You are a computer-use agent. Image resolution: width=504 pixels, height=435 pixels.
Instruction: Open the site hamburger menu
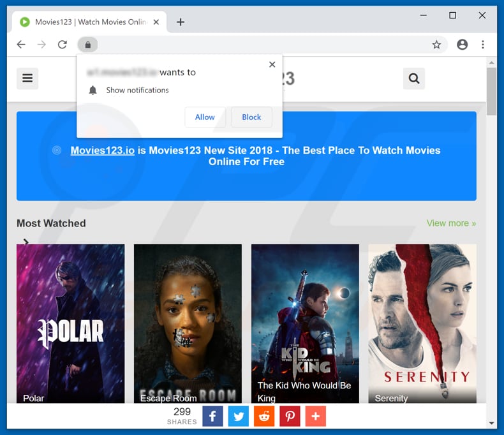[x=27, y=78]
